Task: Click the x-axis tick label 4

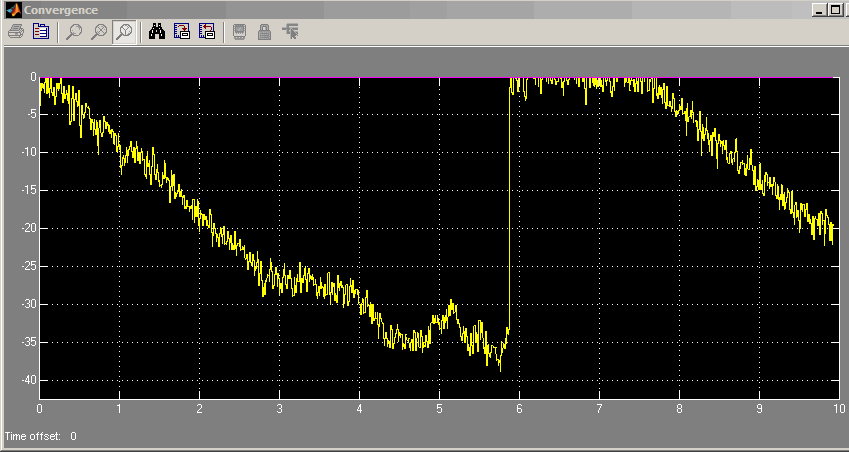Action: pyautogui.click(x=360, y=409)
